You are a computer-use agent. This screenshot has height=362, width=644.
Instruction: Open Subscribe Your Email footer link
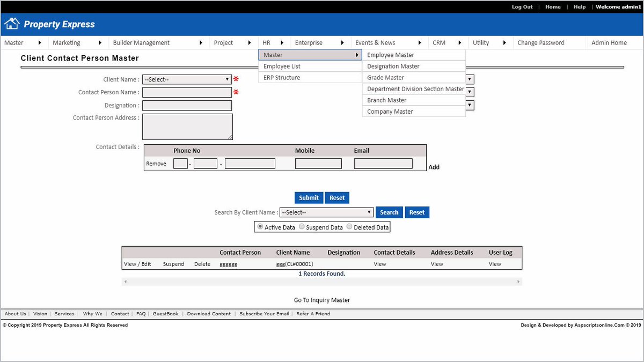[x=265, y=314]
